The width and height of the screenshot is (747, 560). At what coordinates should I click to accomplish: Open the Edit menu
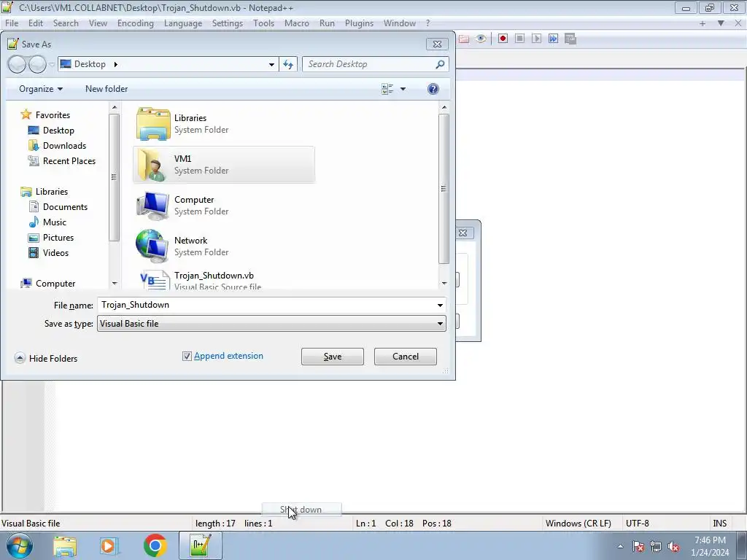(x=36, y=23)
